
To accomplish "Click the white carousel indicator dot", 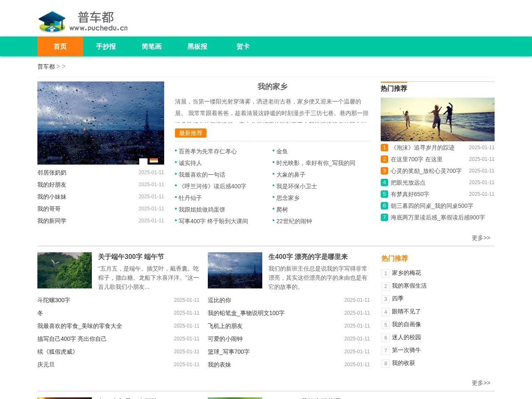I will tap(143, 161).
